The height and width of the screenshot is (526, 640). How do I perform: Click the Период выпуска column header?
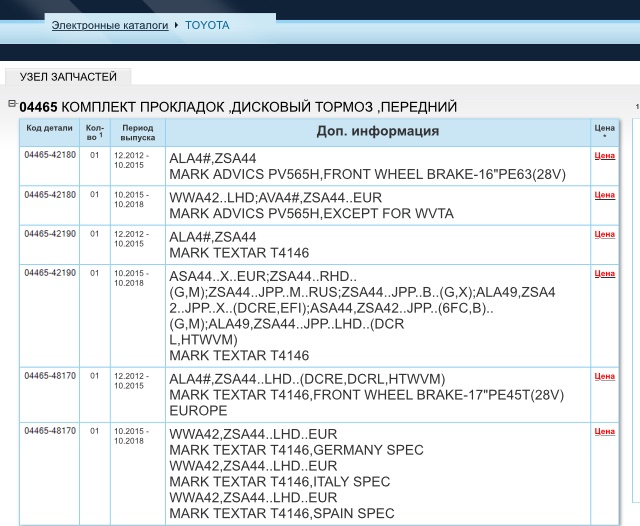point(138,133)
